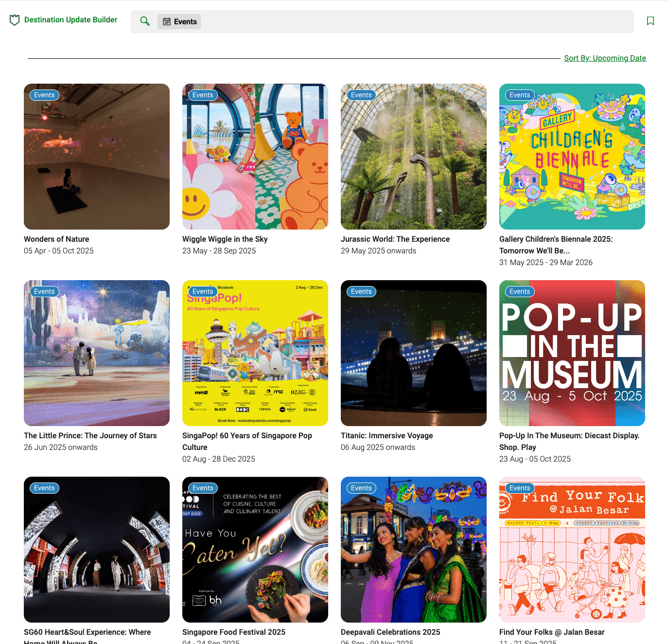
Task: Click the Events badge on Deepavali Celebrations 2025
Action: tap(361, 488)
